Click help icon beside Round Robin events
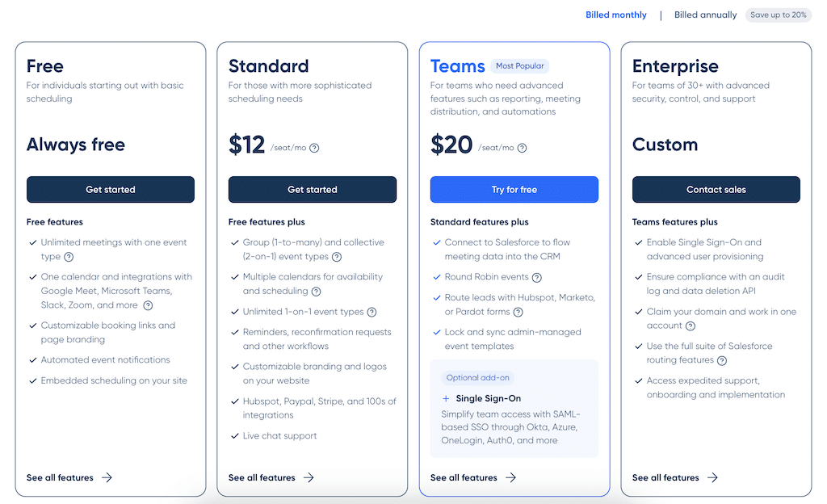827x504 pixels. click(x=537, y=277)
